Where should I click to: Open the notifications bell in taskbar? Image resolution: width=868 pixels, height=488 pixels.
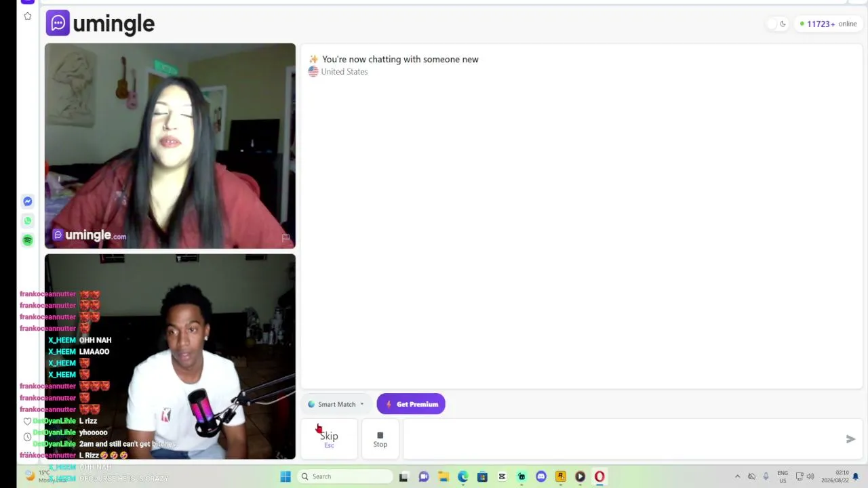pyautogui.click(x=856, y=476)
